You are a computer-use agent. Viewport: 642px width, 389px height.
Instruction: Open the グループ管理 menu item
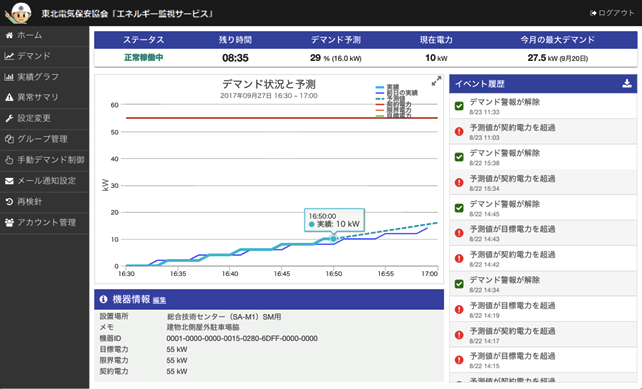(44, 139)
